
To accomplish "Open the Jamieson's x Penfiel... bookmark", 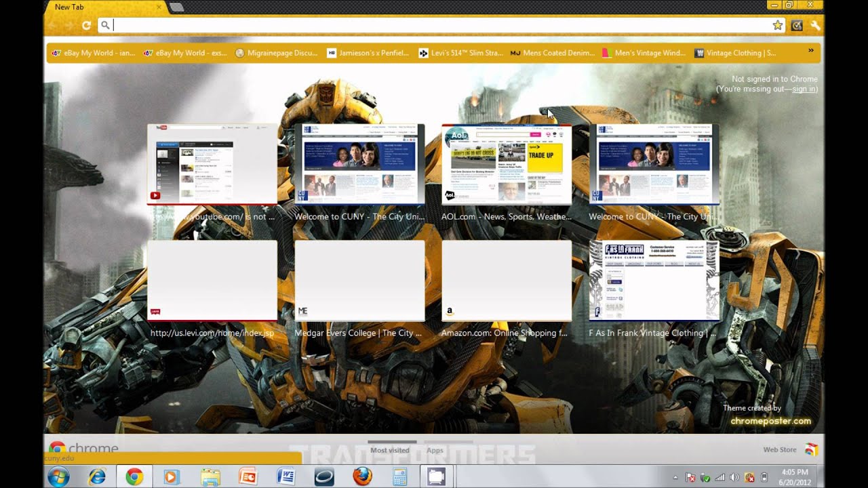I will coord(368,53).
